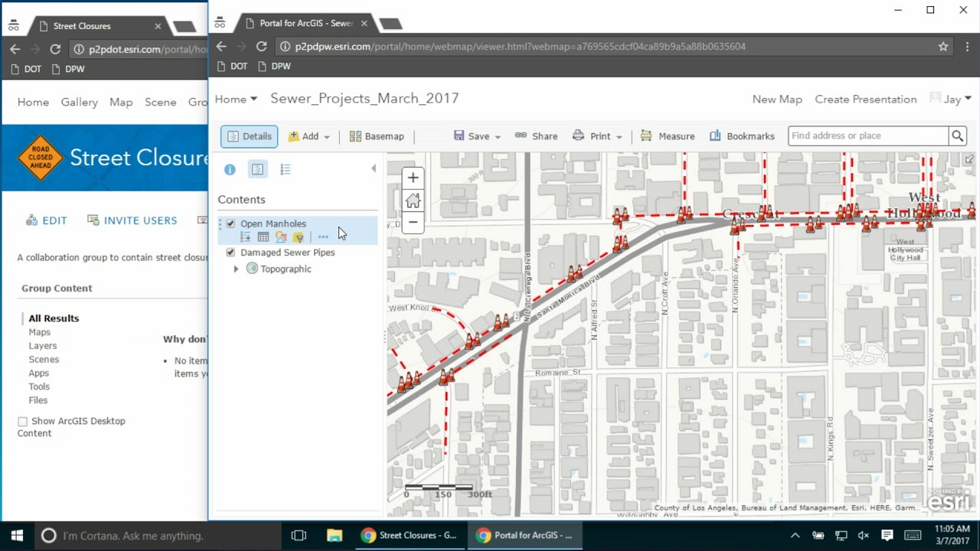Filter group content by Files

tap(38, 400)
